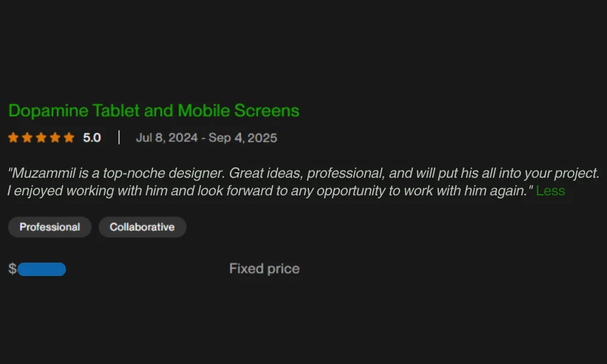Viewport: 607px width, 364px height.
Task: Click the 5.0 rating score
Action: (92, 138)
